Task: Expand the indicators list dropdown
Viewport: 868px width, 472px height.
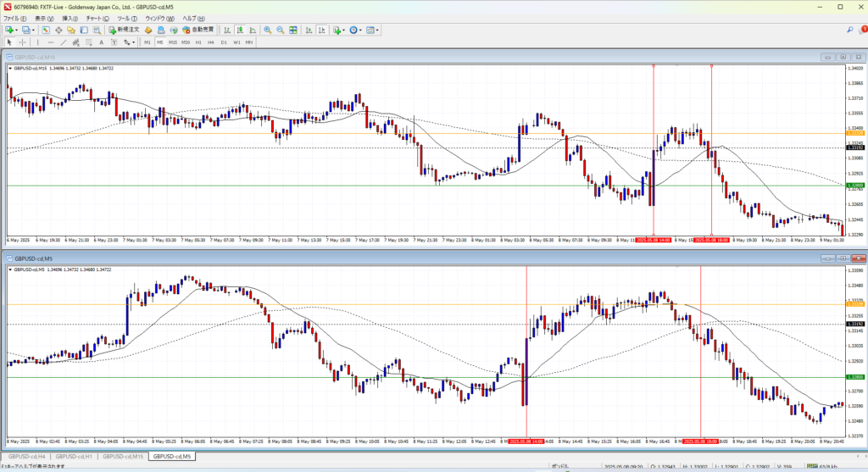Action: [345, 30]
